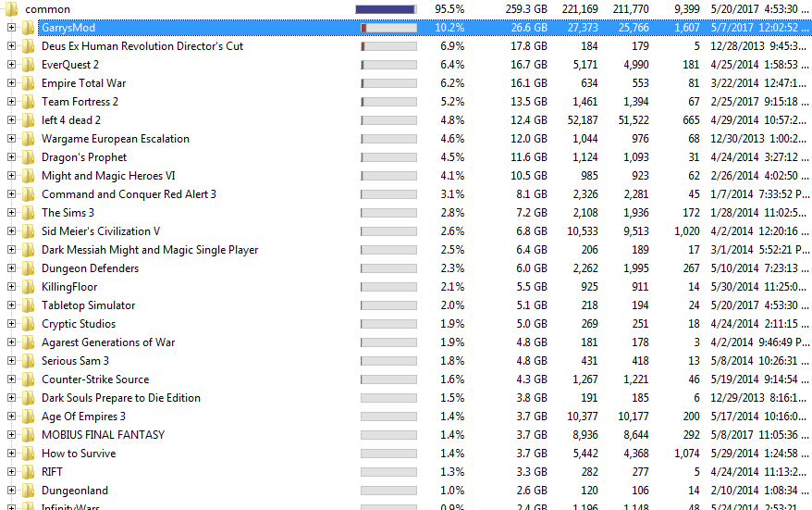
Task: Click the common folder 95.5% usage bar
Action: (x=386, y=9)
